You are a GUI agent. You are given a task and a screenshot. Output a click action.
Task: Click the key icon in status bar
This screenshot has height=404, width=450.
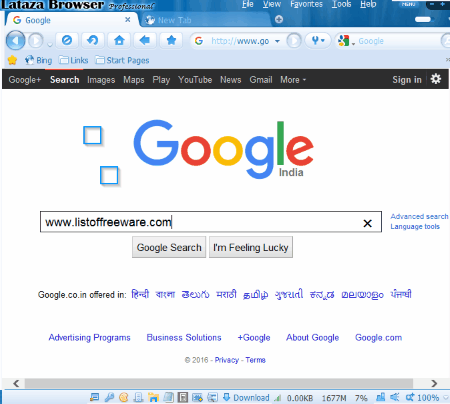coord(109,397)
